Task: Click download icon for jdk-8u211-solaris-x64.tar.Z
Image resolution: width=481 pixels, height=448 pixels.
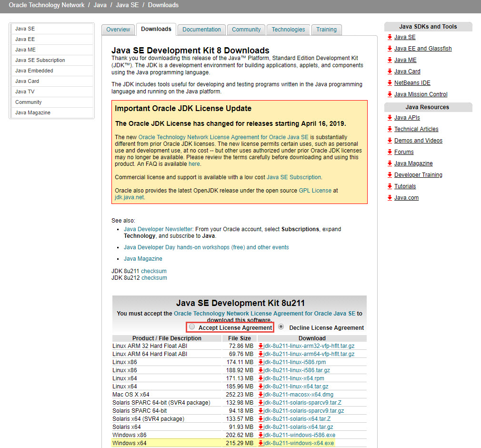Action: point(261,419)
